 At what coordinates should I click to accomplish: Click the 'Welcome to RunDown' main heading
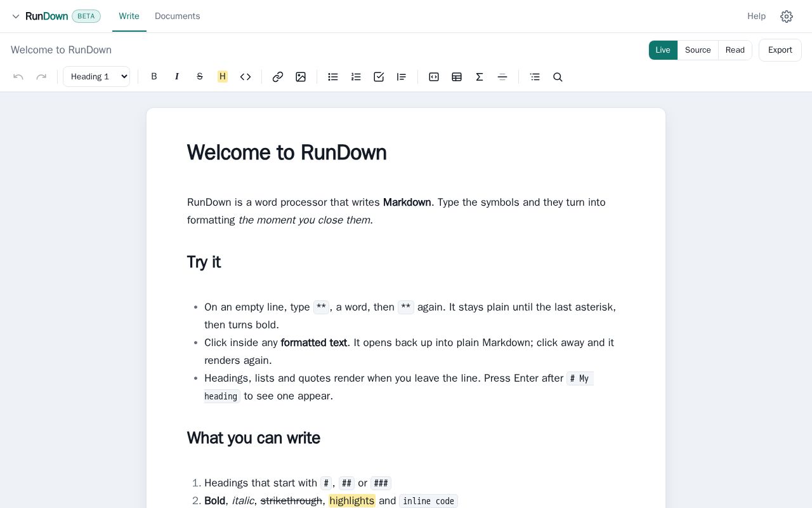point(287,152)
